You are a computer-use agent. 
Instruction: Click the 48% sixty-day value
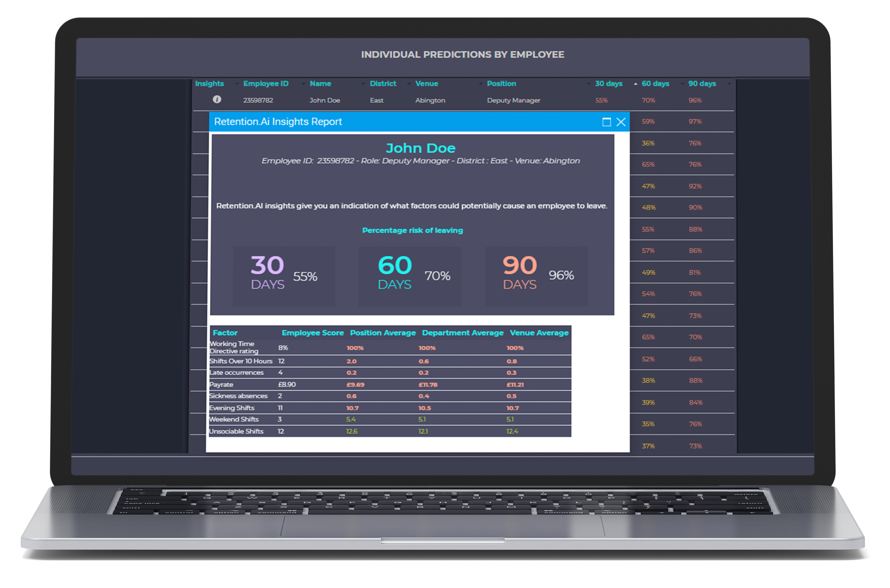coord(649,207)
